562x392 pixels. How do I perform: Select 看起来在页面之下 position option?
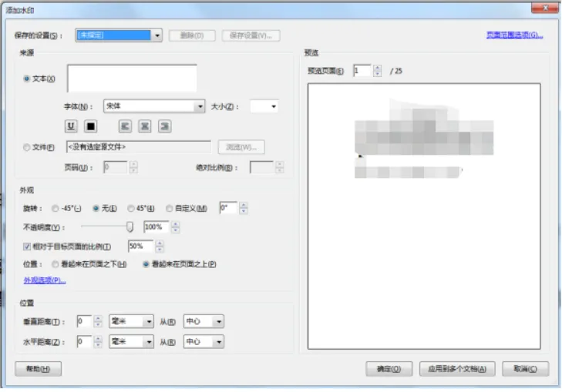(56, 264)
